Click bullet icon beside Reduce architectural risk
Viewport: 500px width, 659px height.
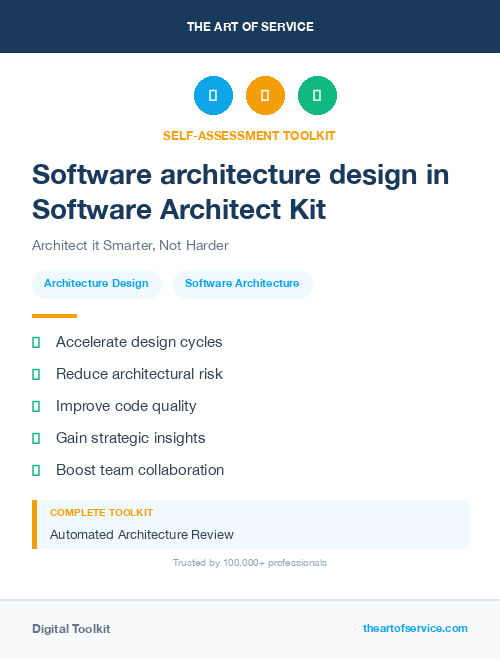36,374
